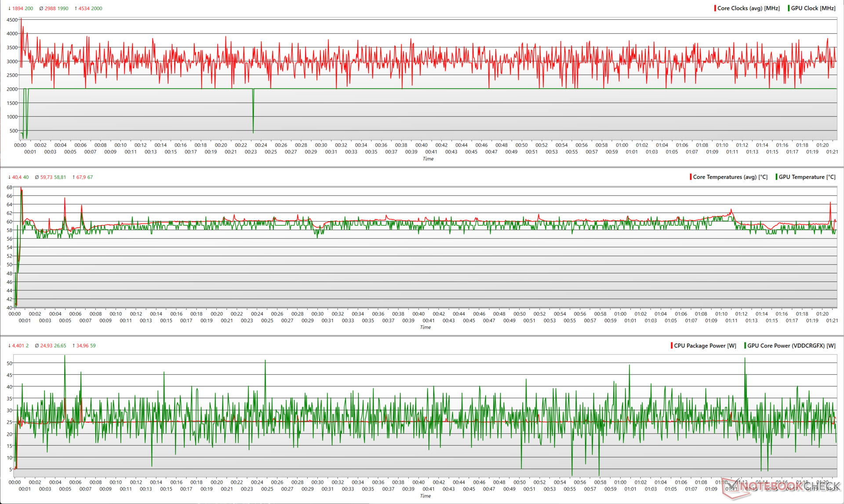
Task: Click the minimum arrow icon in clock chart stats
Action: 9,8
